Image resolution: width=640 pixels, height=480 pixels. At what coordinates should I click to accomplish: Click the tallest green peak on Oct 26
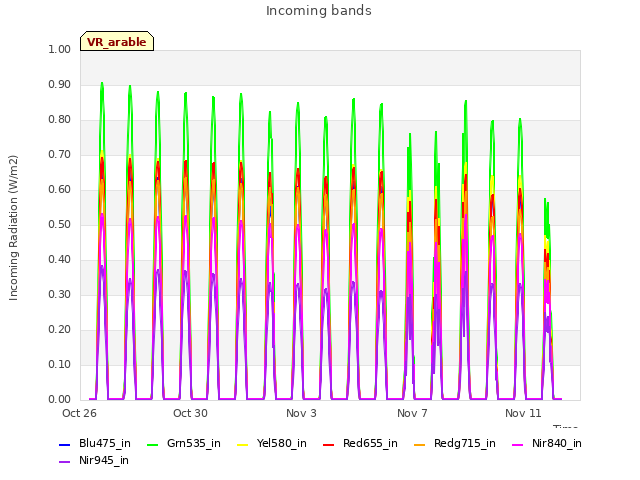pos(102,83)
